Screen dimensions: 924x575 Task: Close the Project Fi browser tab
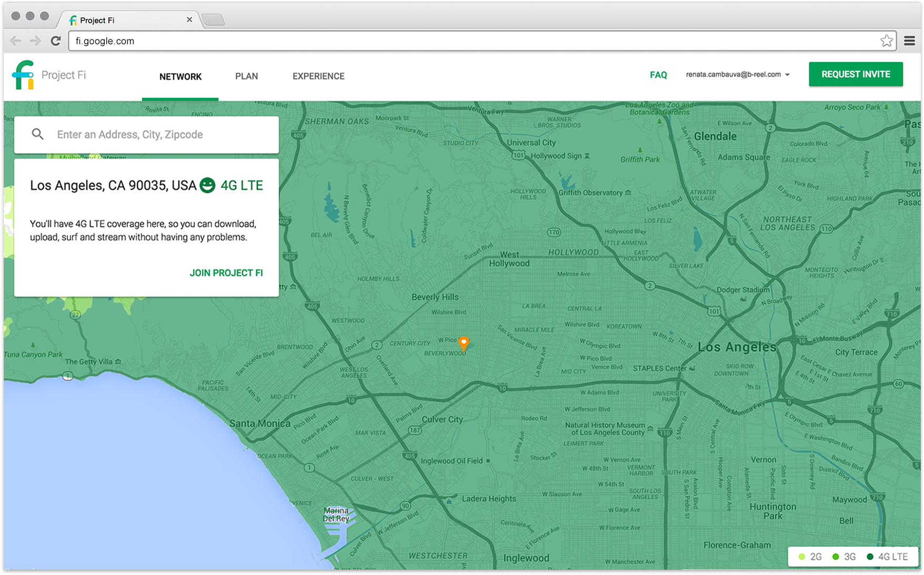click(189, 20)
